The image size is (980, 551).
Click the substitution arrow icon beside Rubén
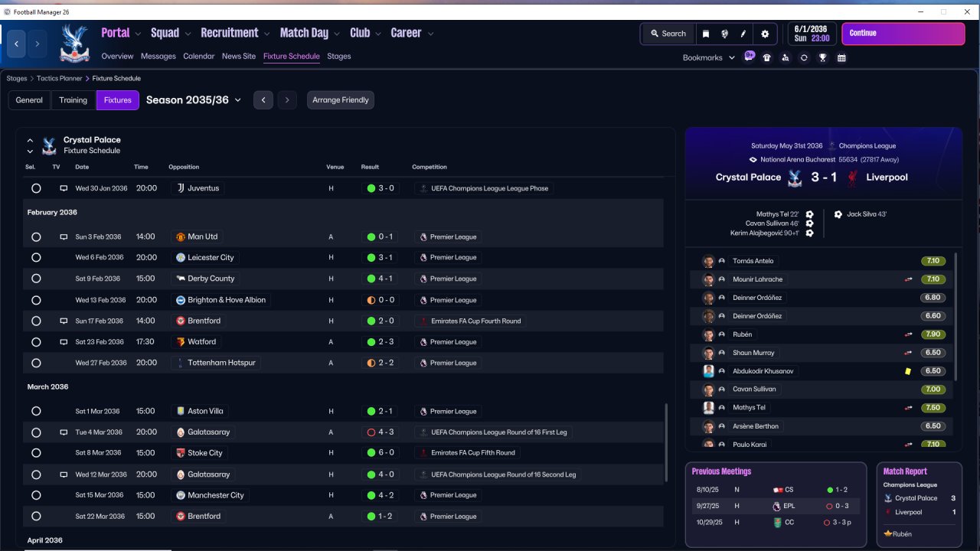[x=908, y=334]
